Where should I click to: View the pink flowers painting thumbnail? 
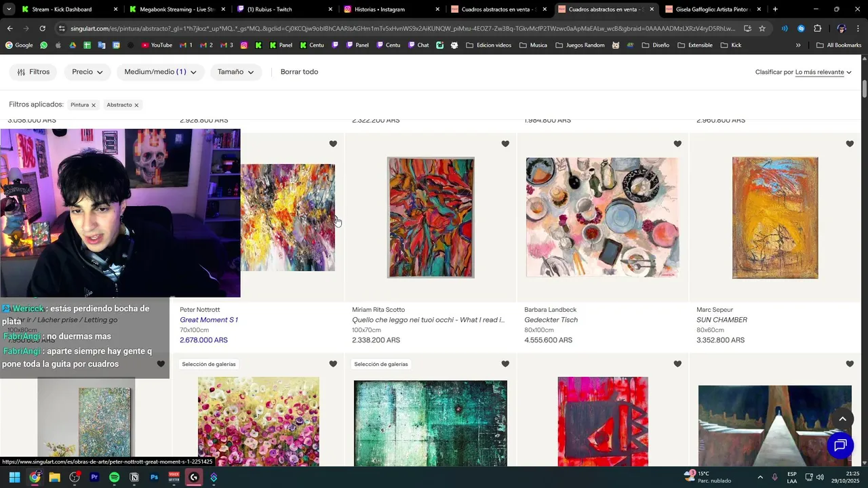tap(258, 422)
